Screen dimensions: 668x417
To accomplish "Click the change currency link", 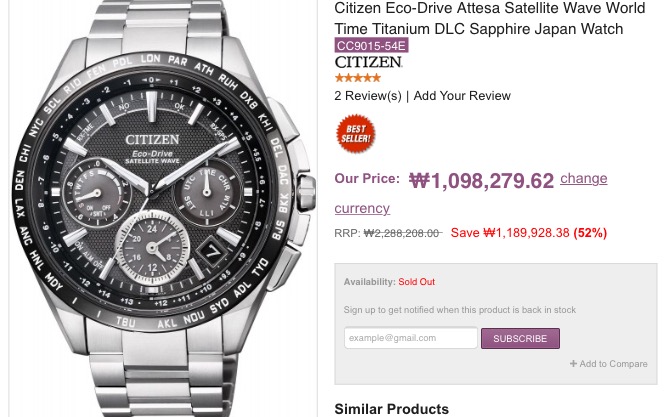I will click(583, 179).
